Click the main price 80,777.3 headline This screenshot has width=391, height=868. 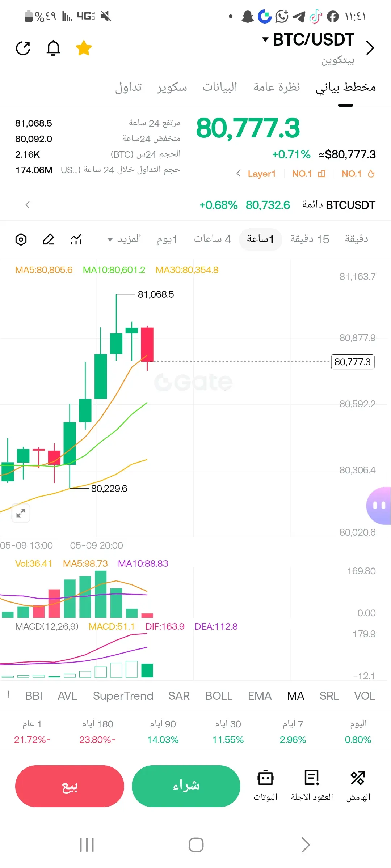point(248,128)
